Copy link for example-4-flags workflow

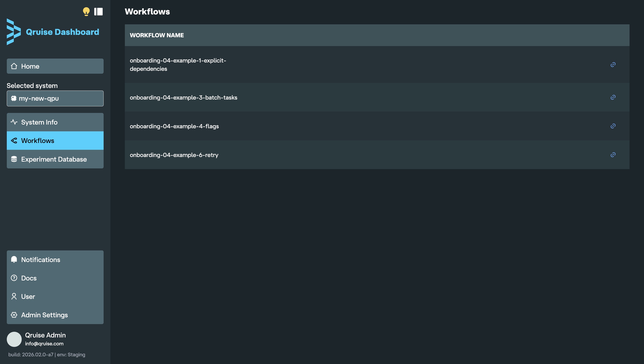(x=613, y=126)
